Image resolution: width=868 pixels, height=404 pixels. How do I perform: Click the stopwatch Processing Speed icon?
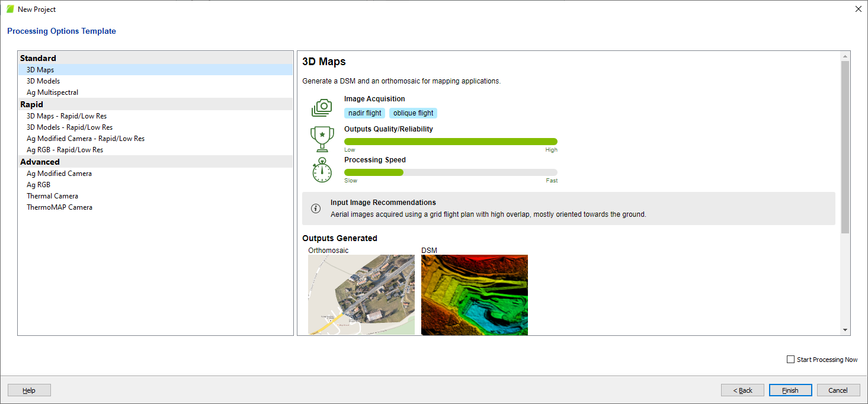(x=322, y=170)
